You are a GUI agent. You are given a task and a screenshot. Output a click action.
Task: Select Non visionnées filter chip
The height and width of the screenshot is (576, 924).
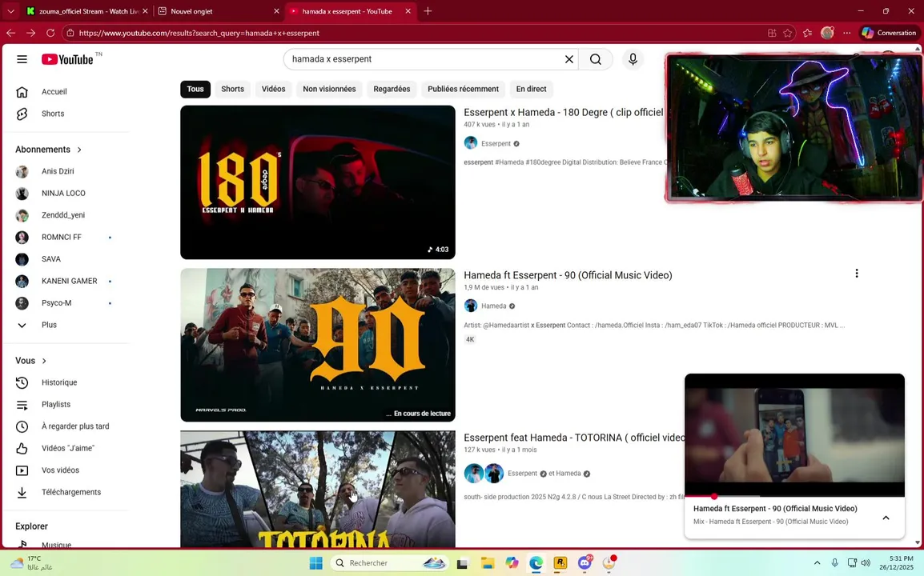329,89
